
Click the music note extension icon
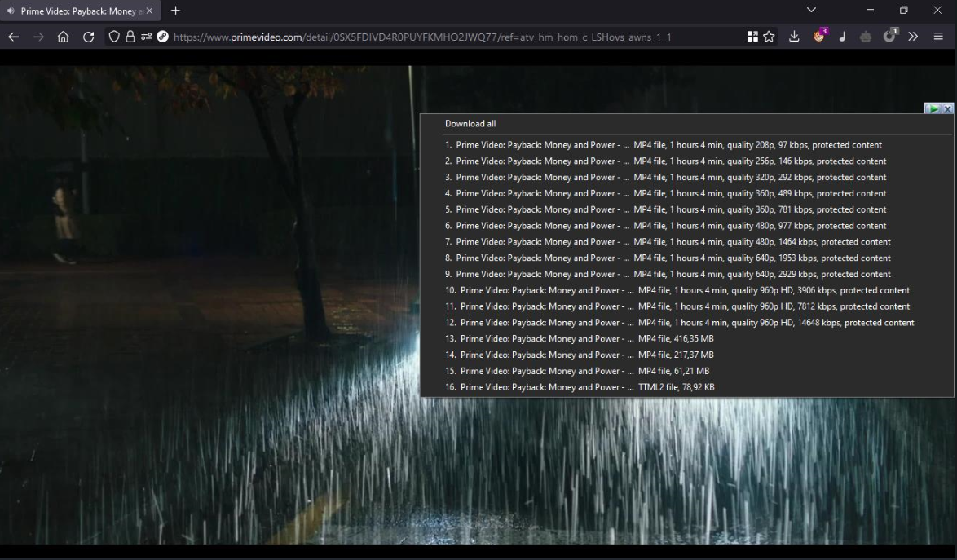(x=842, y=37)
